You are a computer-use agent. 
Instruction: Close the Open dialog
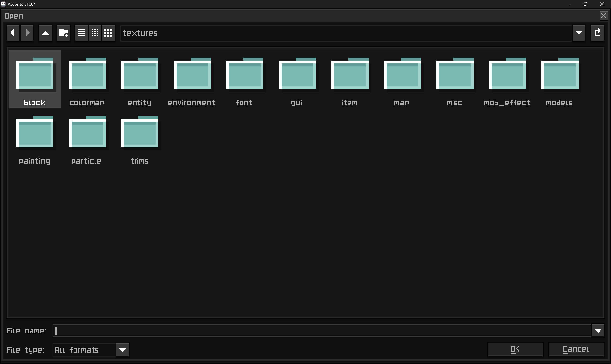point(604,16)
